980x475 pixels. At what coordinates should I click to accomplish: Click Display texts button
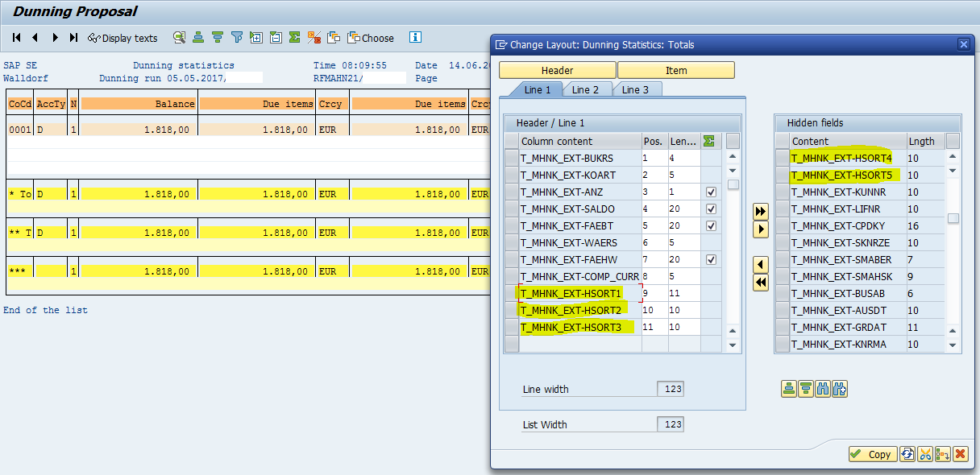coord(122,38)
